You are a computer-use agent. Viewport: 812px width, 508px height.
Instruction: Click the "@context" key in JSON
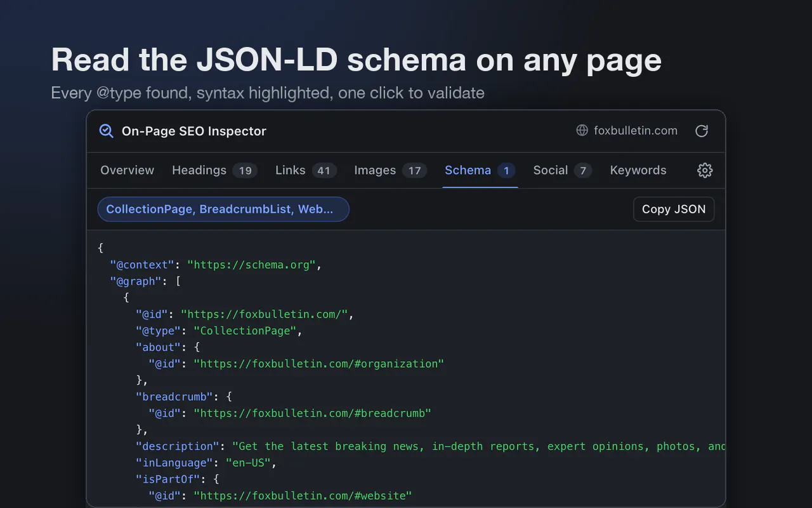click(142, 265)
